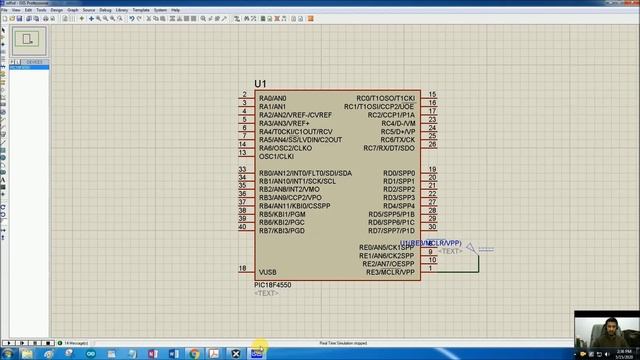
Task: Open the Template menu
Action: coord(141,10)
